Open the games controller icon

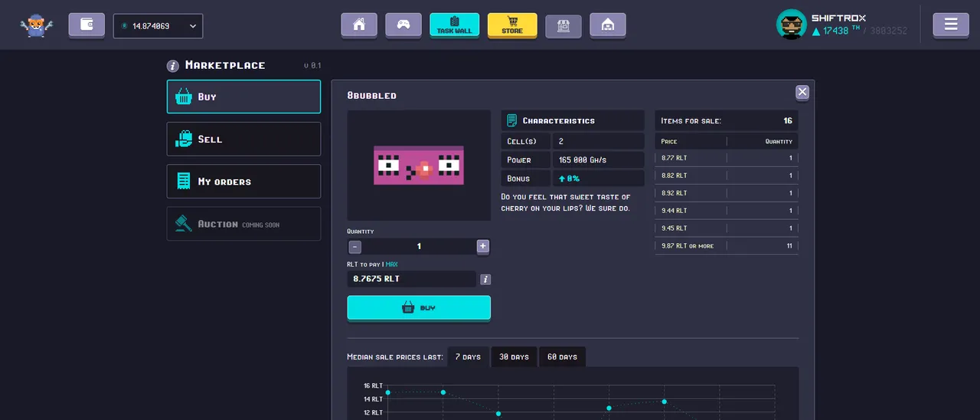403,25
